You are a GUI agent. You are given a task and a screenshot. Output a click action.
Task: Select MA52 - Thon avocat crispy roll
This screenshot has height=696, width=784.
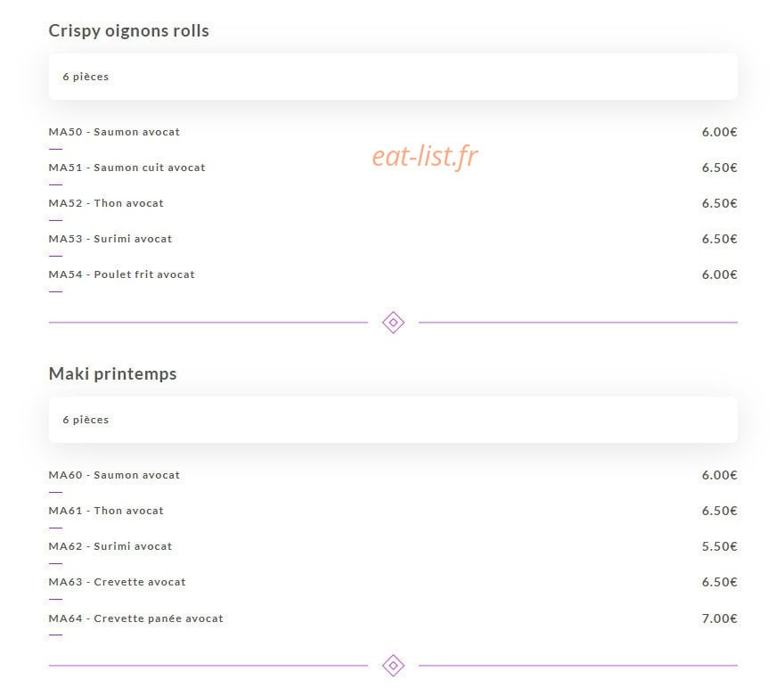106,203
